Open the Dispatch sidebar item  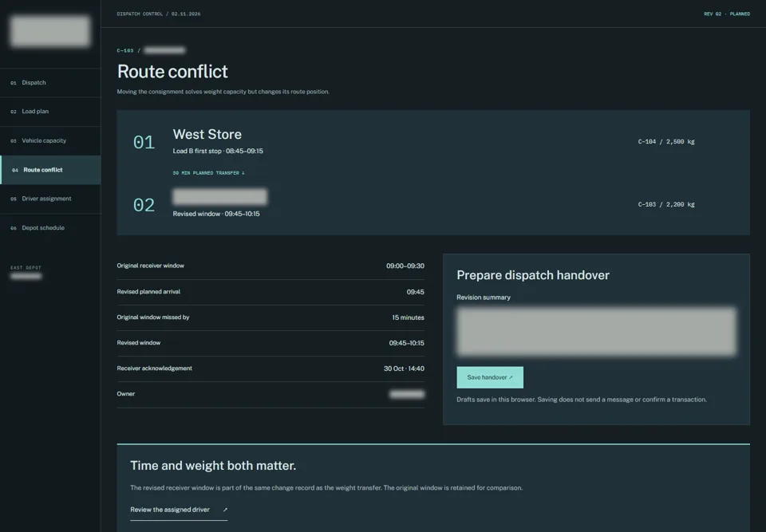50,83
